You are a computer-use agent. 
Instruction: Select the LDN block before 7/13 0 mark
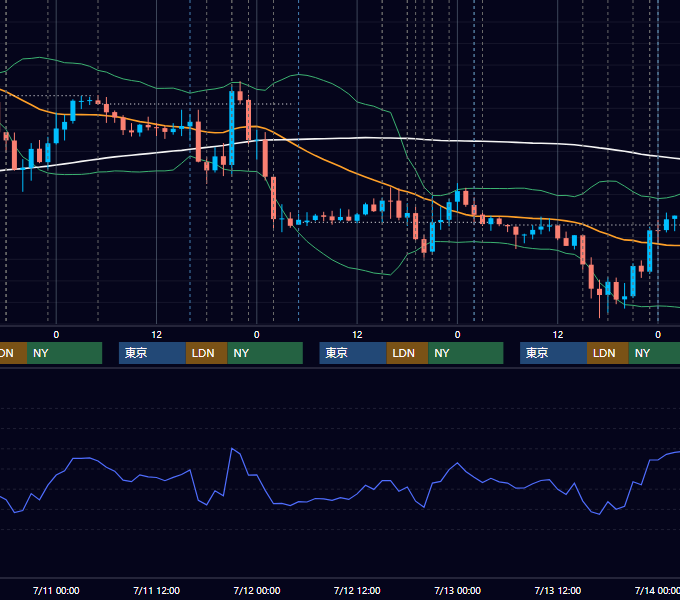click(407, 353)
